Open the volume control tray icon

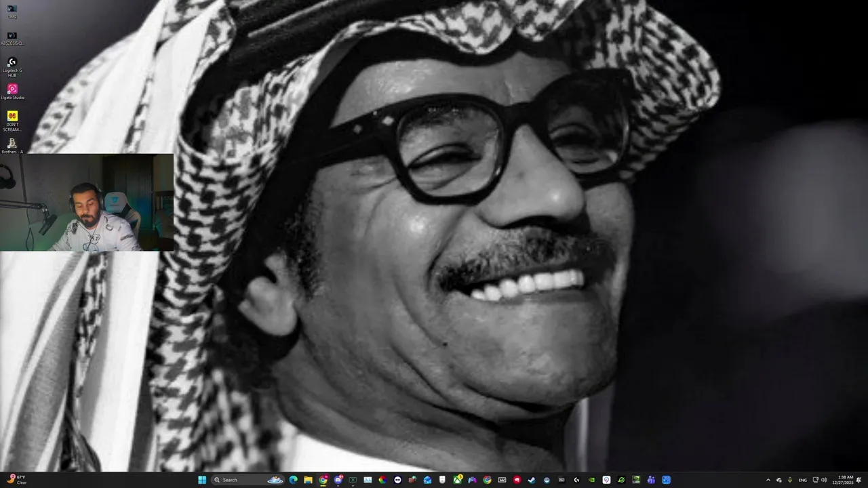coord(824,480)
